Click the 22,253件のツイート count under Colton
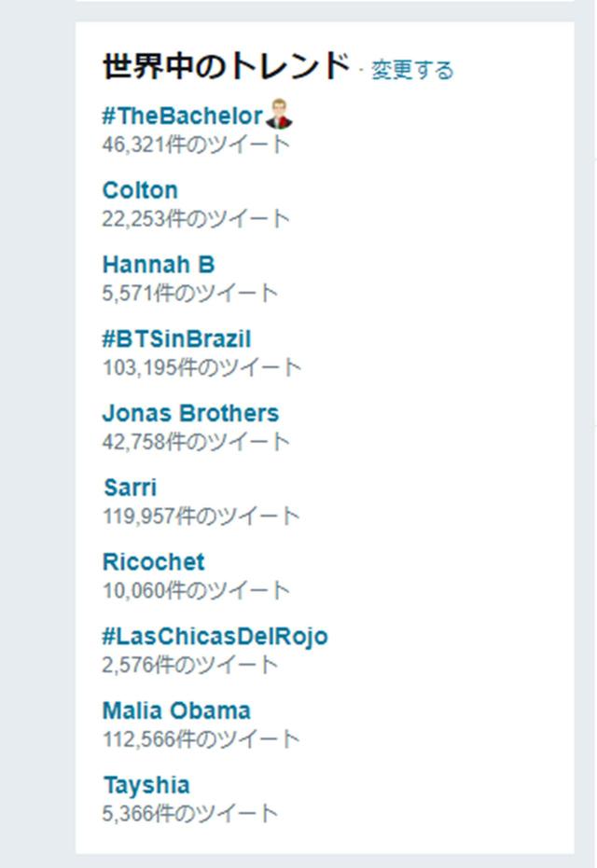Viewport: 597px width, 868px height. pos(196,219)
